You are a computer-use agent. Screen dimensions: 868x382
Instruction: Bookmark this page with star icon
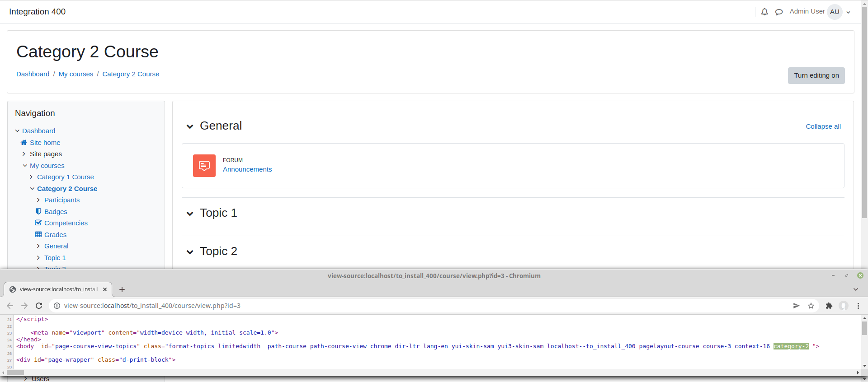click(x=811, y=306)
